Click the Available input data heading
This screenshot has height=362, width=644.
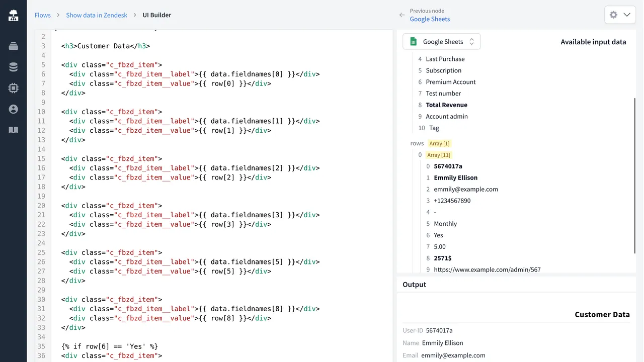click(x=593, y=42)
